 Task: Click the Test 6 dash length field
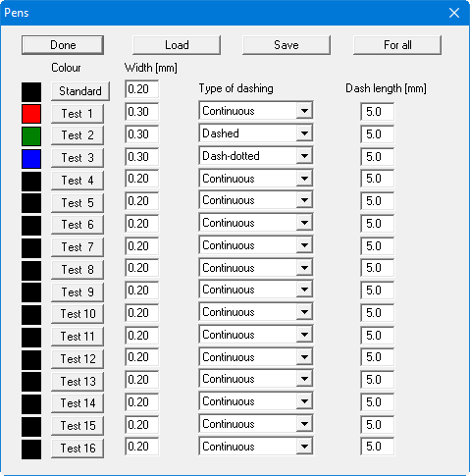(x=378, y=224)
